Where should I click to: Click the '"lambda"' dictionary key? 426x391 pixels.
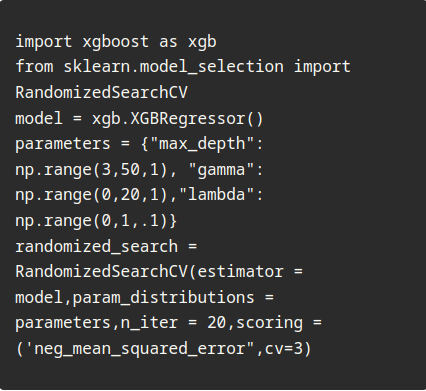pos(216,195)
